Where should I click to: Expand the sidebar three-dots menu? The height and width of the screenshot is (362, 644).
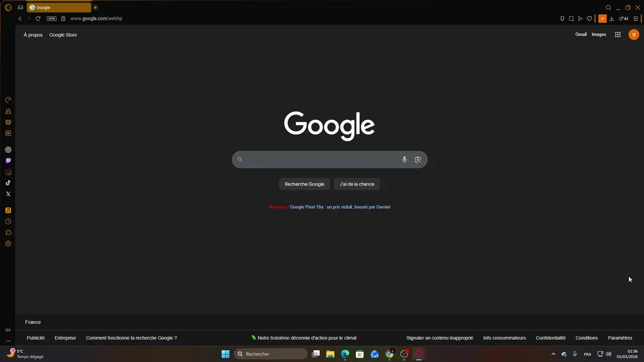pyautogui.click(x=8, y=341)
